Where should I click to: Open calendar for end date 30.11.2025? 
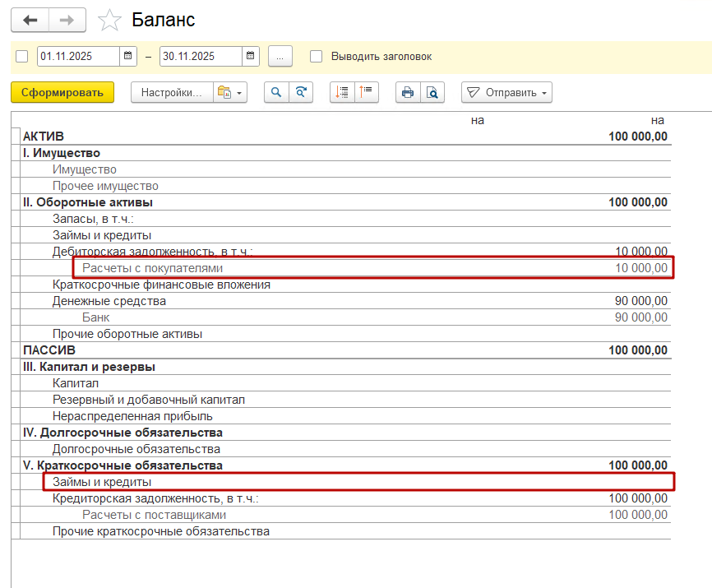pos(251,57)
